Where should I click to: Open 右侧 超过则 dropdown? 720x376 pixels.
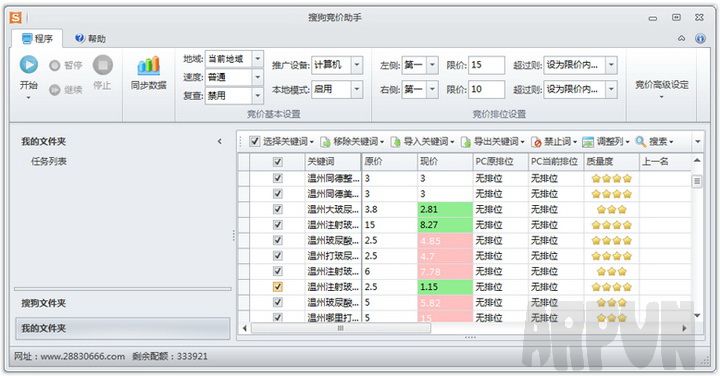[611, 89]
